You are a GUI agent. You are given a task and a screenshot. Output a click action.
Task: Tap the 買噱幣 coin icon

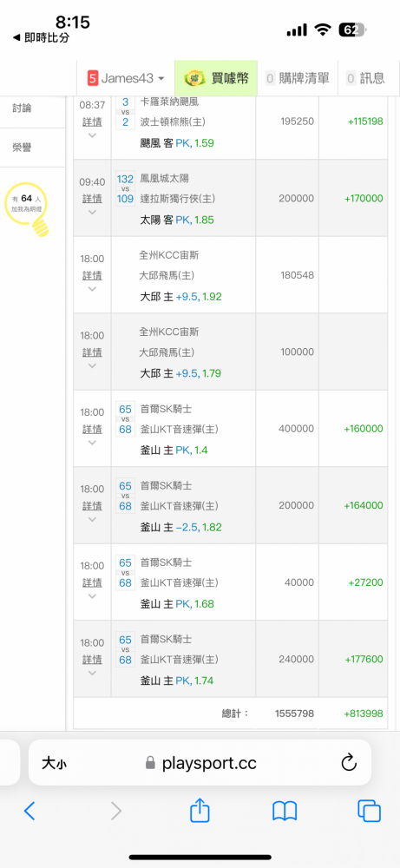coord(193,79)
